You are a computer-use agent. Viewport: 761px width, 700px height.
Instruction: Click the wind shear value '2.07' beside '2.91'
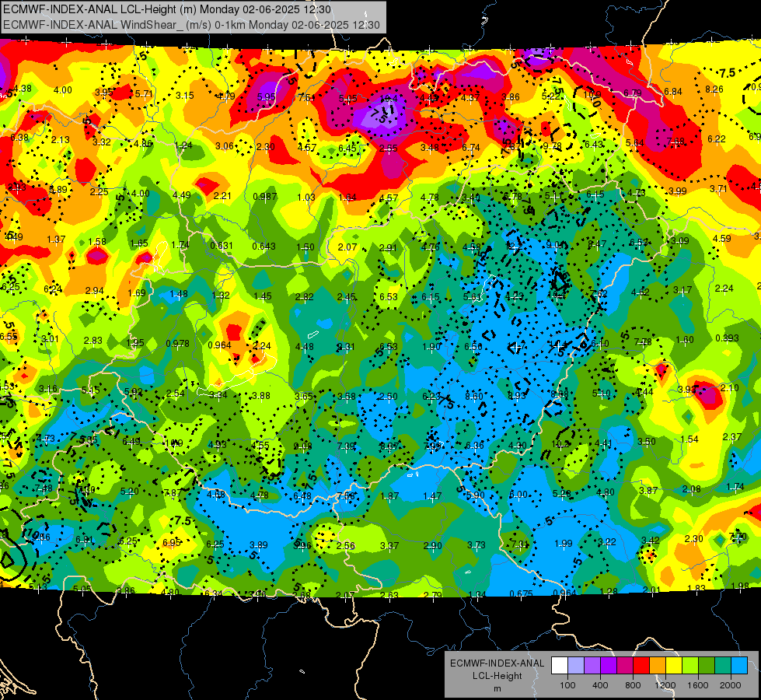tap(347, 247)
